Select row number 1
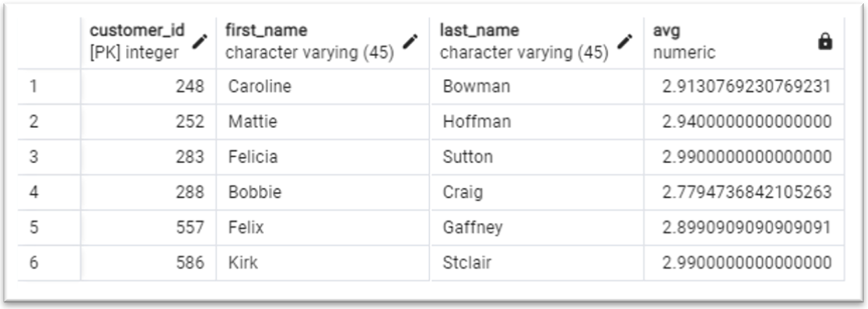This screenshot has height=309, width=868. [x=49, y=86]
